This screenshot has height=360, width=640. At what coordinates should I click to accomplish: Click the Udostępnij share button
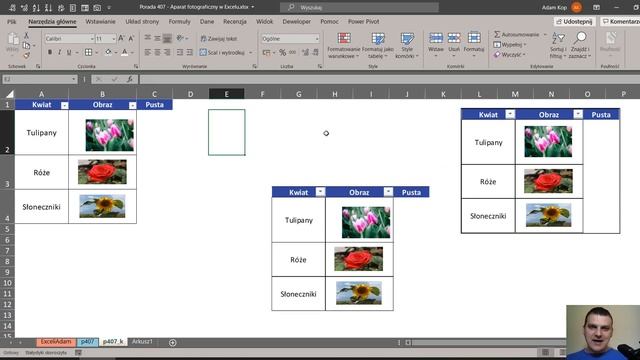click(574, 21)
